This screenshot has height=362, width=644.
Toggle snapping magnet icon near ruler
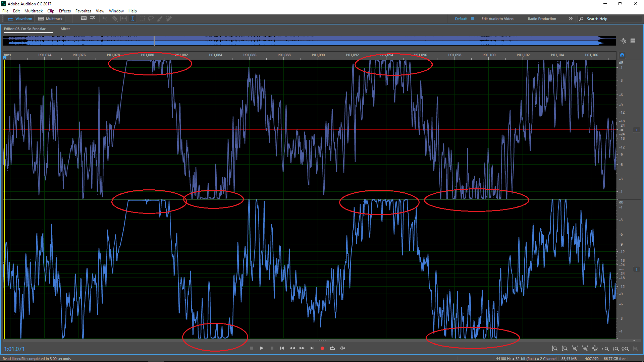tap(622, 55)
